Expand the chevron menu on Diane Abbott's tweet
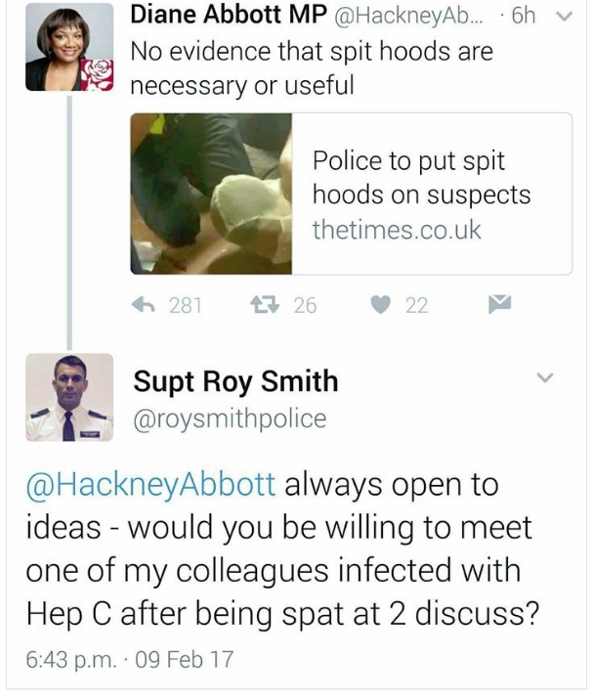The image size is (592, 700). coord(564,17)
